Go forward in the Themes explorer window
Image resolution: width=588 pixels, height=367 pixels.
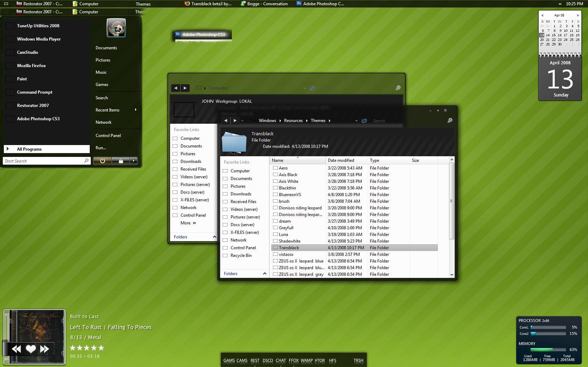click(235, 121)
